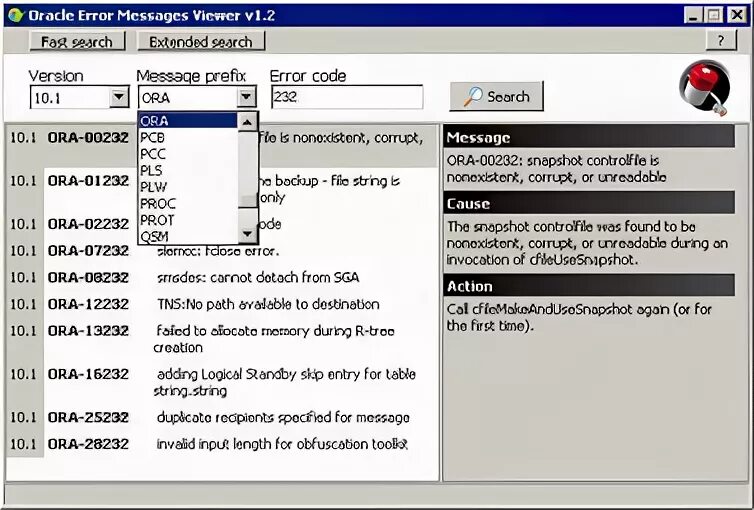Image resolution: width=754 pixels, height=510 pixels.
Task: Select the ORA-28232 result row
Action: point(222,444)
